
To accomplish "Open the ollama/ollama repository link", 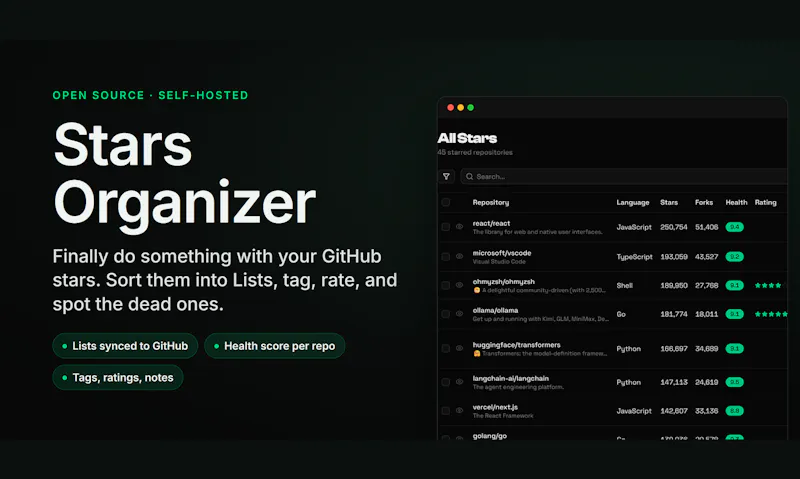I will [495, 310].
